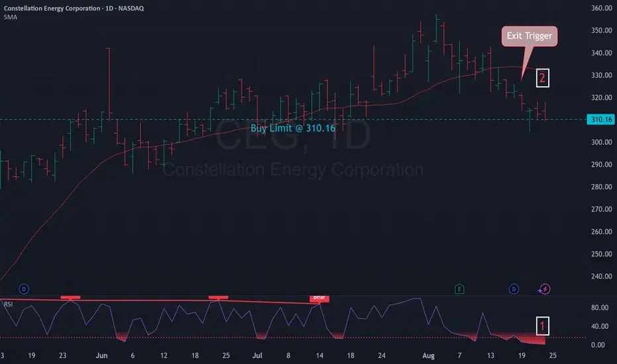The image size is (617, 364).
Task: Click the 280.00 price axis label
Action: [601, 187]
